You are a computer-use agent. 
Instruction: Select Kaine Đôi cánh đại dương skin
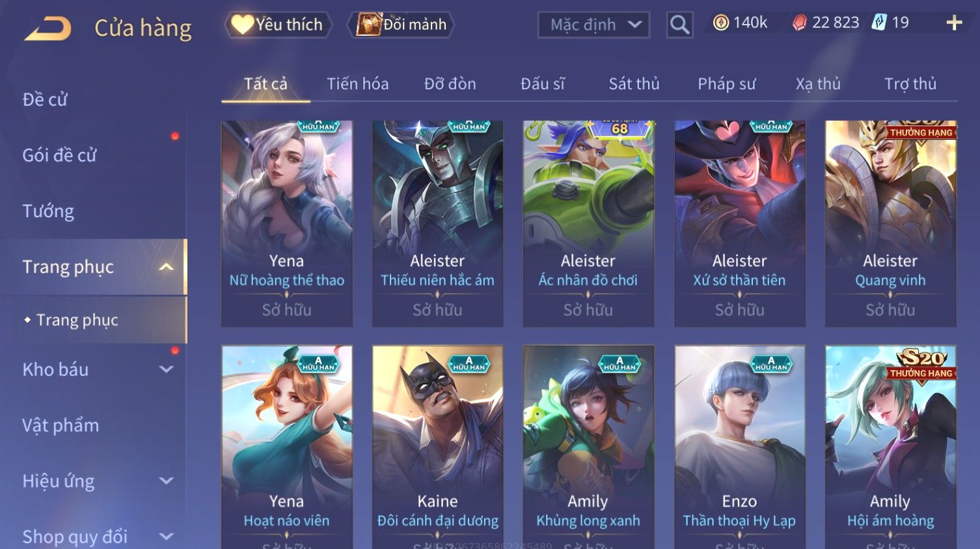coord(438,447)
